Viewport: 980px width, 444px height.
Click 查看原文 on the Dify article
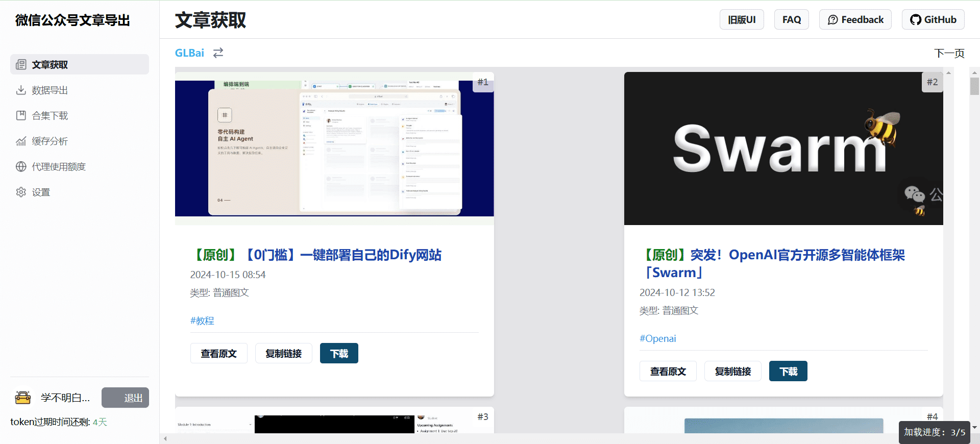click(x=219, y=353)
